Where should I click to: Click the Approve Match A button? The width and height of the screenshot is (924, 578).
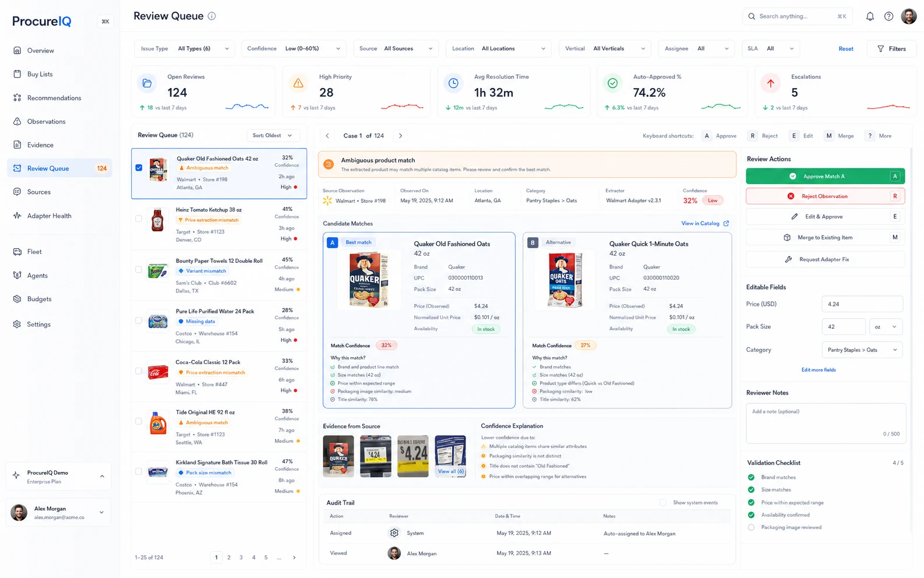(825, 176)
